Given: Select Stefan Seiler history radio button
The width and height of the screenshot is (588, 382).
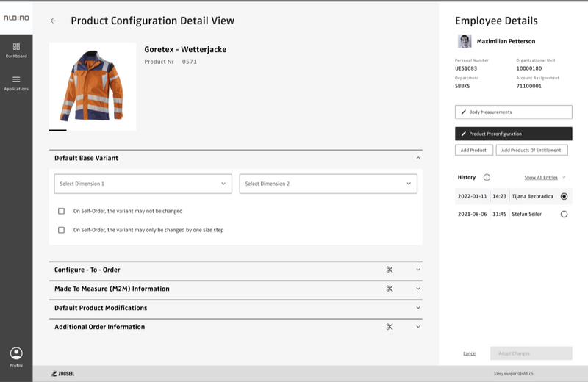Looking at the screenshot, I should tap(564, 214).
